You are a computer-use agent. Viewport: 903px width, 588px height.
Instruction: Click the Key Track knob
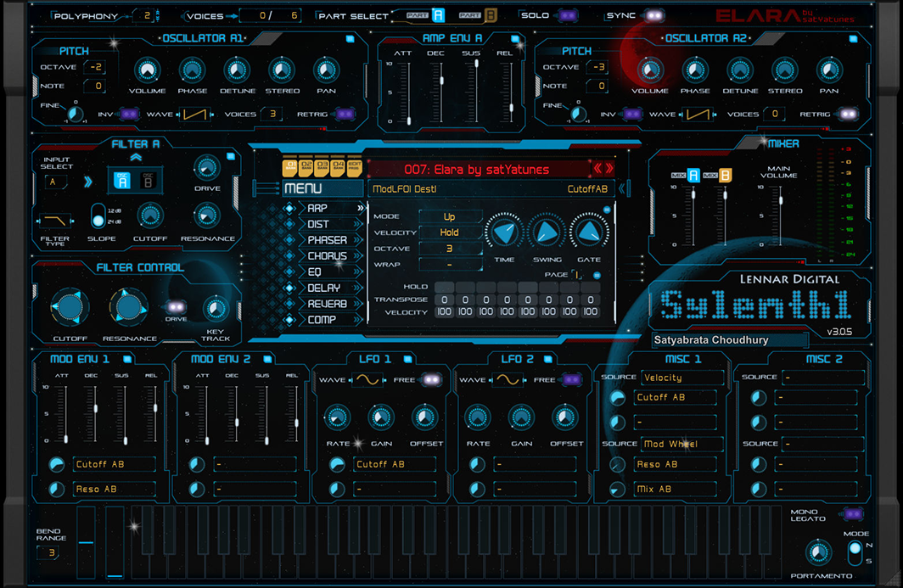point(216,309)
